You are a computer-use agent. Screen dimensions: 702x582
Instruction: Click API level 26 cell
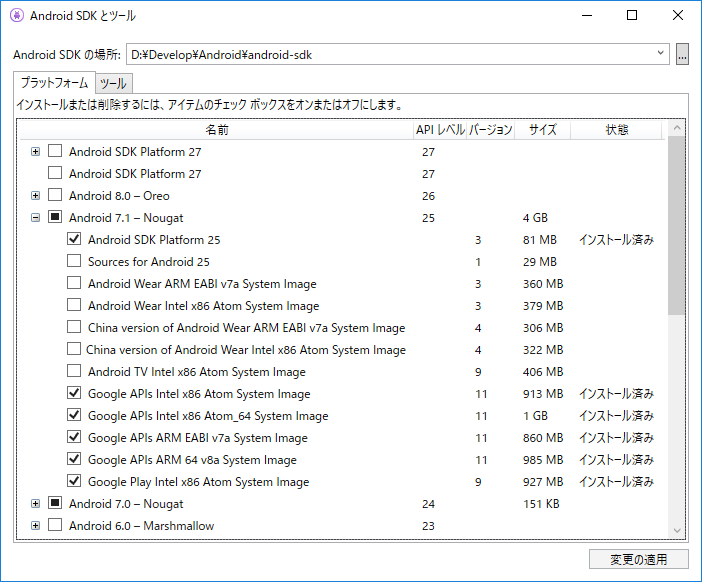(428, 196)
